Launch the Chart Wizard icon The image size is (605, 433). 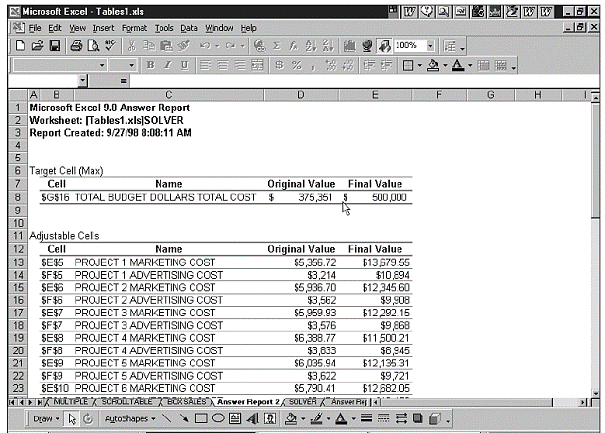point(349,46)
